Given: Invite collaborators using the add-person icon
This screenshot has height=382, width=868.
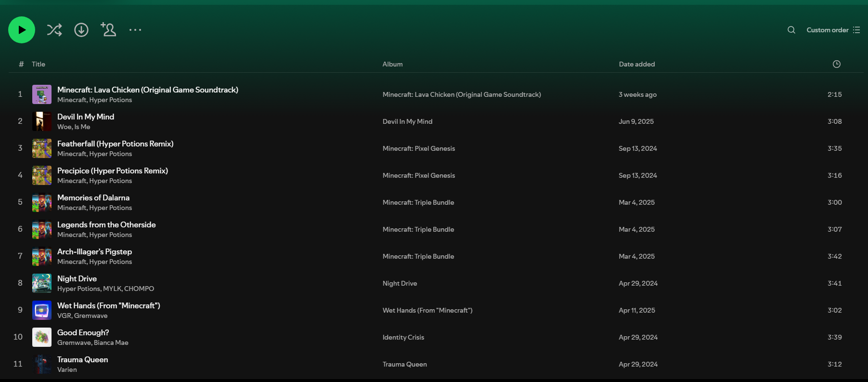Looking at the screenshot, I should click(x=108, y=29).
